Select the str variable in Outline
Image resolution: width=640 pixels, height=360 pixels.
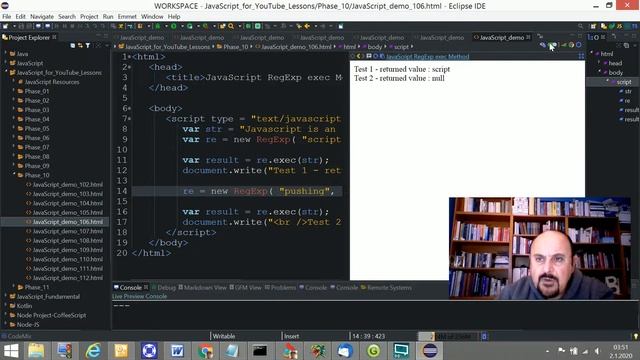click(628, 91)
